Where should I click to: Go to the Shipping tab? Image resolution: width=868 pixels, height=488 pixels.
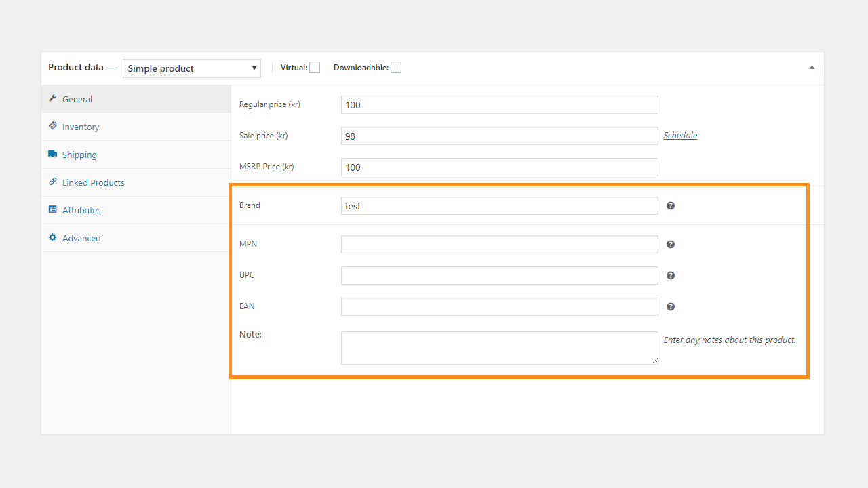136,155
